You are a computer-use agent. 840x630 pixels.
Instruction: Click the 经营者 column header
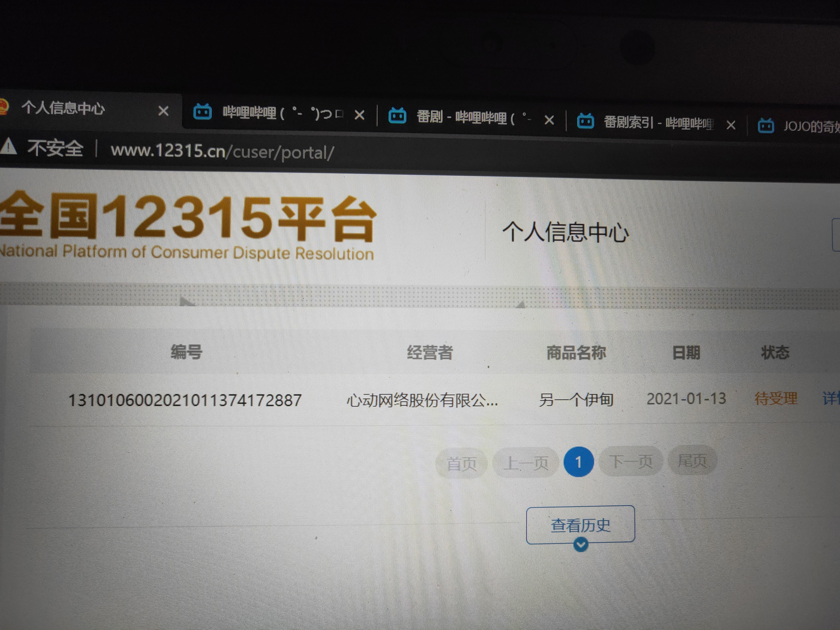(x=430, y=352)
